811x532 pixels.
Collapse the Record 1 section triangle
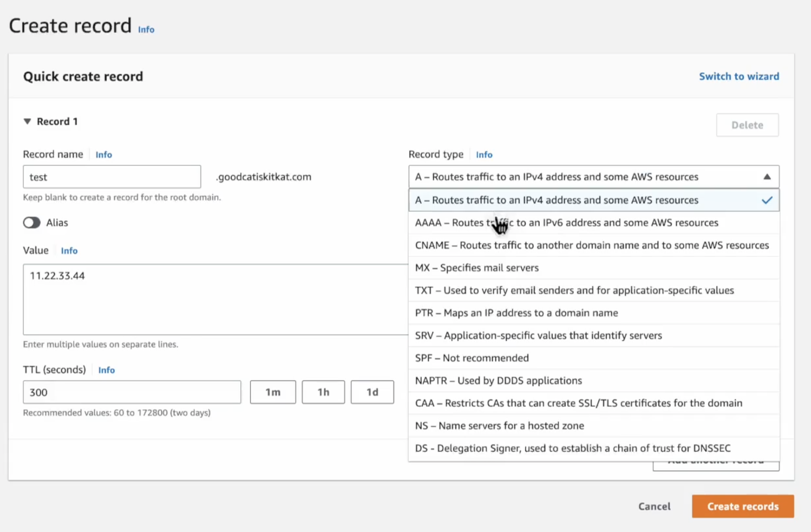(27, 121)
